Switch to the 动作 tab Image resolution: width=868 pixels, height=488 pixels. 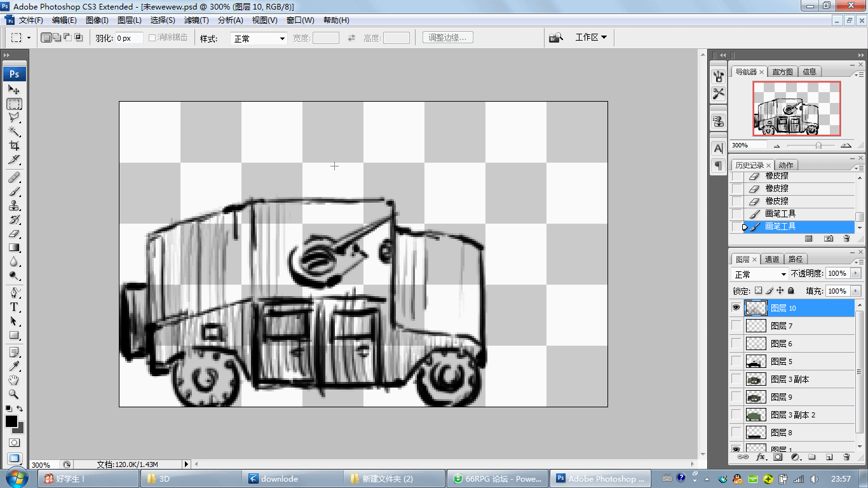coord(786,165)
